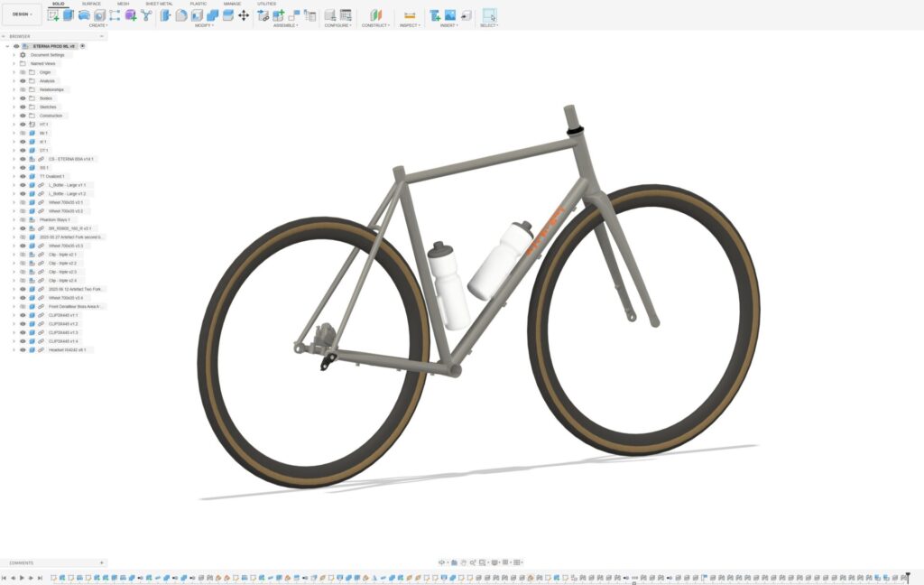The width and height of the screenshot is (924, 585).
Task: Open the Document Settings gear icon
Action: pos(23,55)
